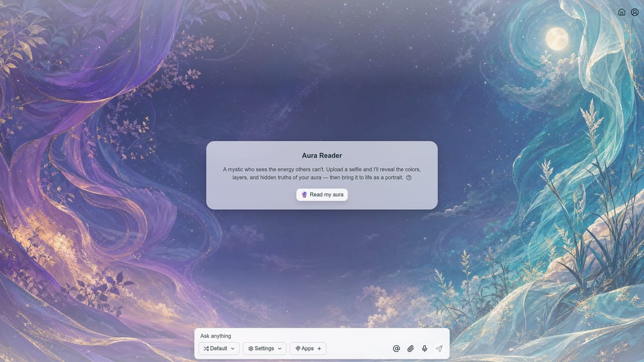The height and width of the screenshot is (362, 644).
Task: Expand the Settings dropdown
Action: click(x=265, y=348)
